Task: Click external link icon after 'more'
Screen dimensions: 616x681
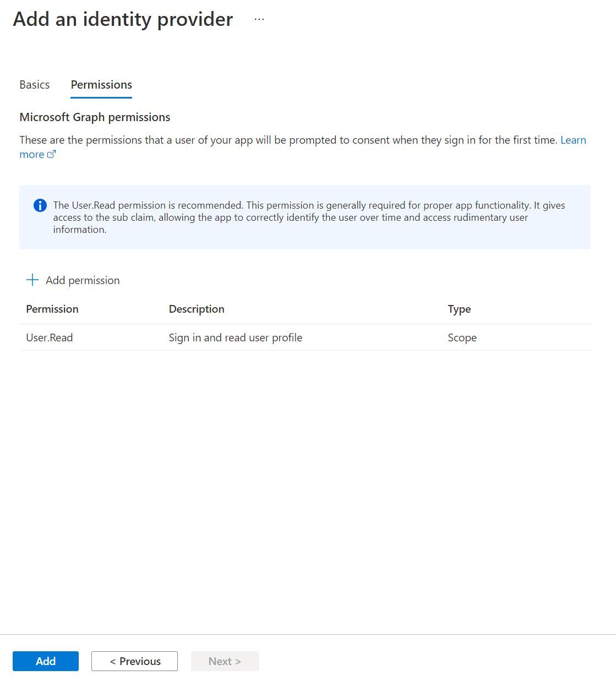Action: pos(51,154)
